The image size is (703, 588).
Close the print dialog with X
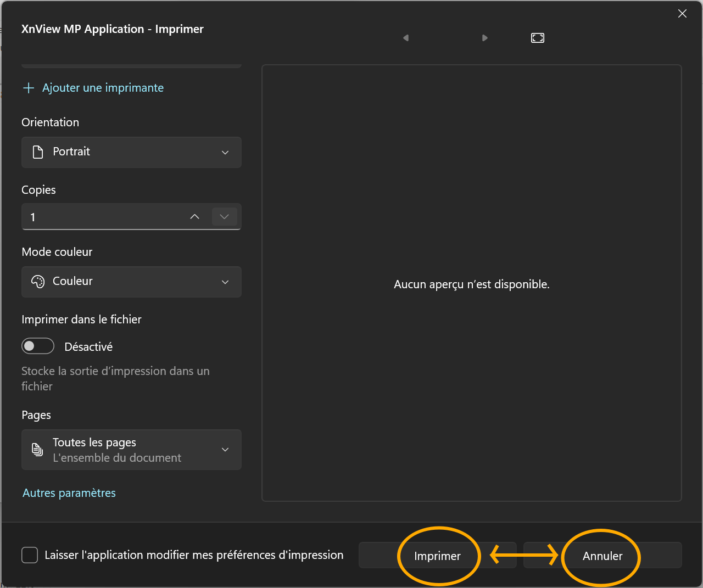682,14
